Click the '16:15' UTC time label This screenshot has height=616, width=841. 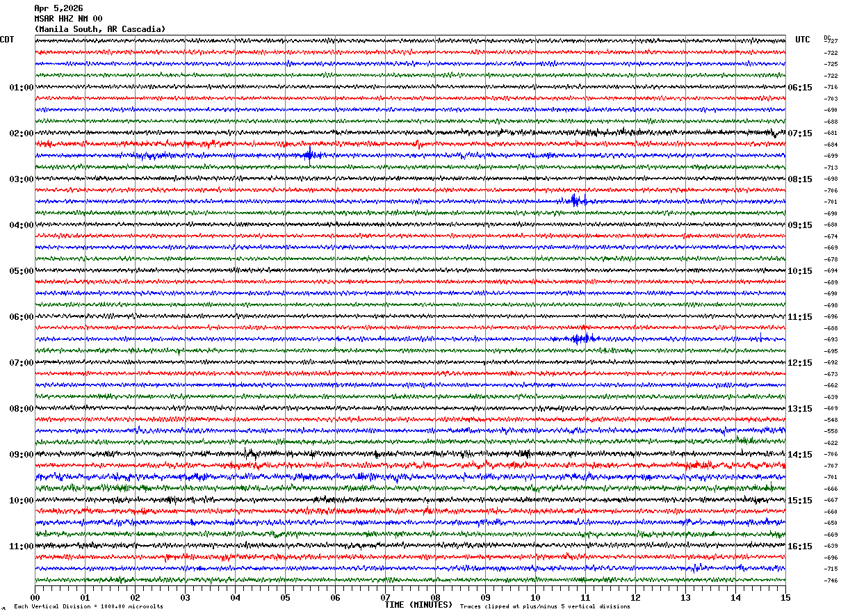pyautogui.click(x=800, y=546)
